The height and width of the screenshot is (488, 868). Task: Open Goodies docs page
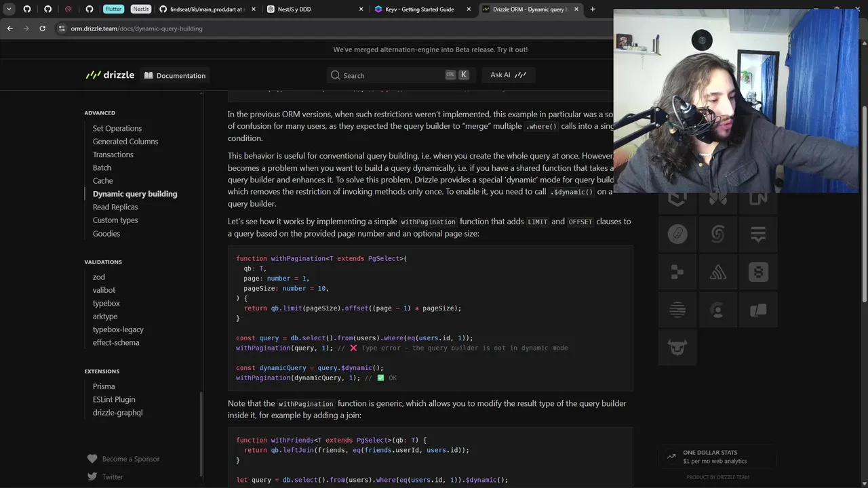coord(106,233)
